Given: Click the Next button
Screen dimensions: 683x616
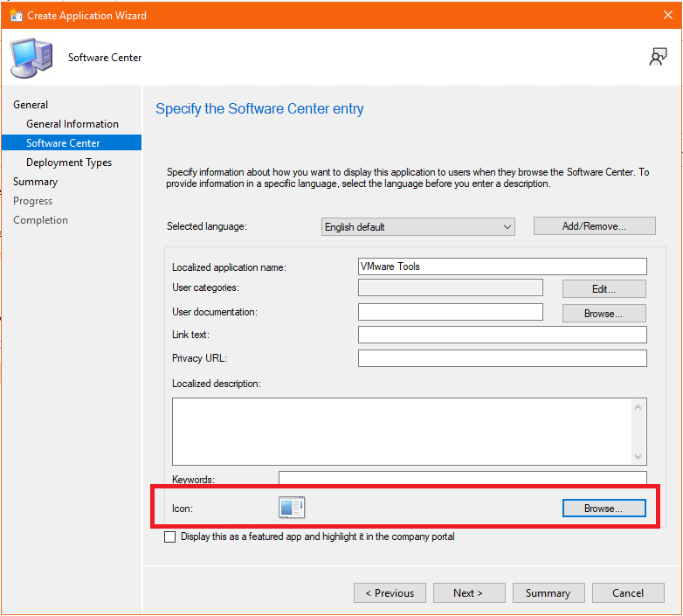Looking at the screenshot, I should click(468, 593).
